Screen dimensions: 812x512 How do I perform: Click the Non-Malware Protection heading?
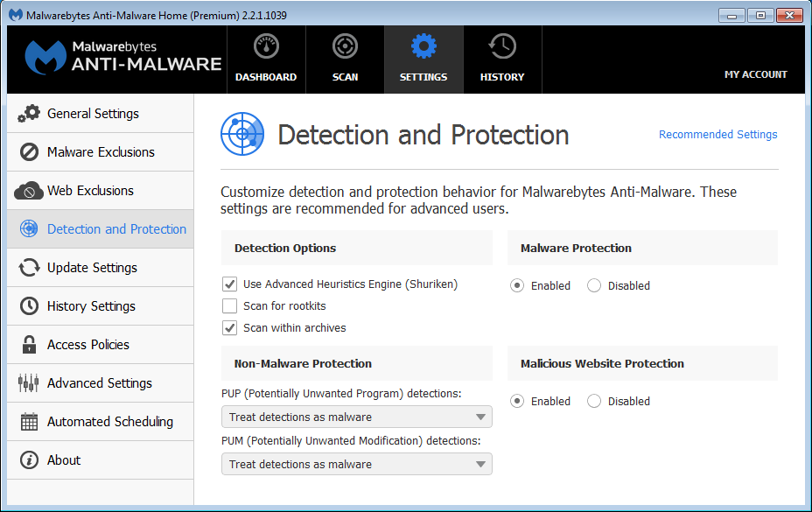pos(303,363)
